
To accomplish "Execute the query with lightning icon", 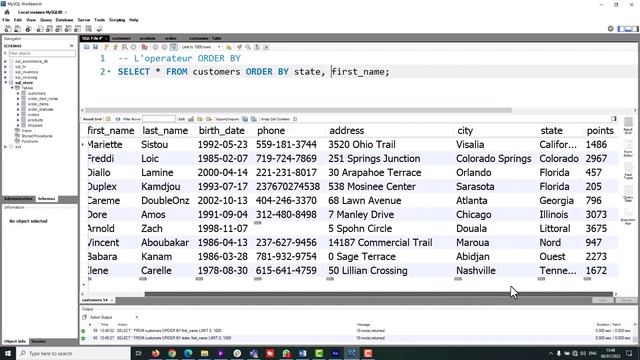I will (107, 47).
